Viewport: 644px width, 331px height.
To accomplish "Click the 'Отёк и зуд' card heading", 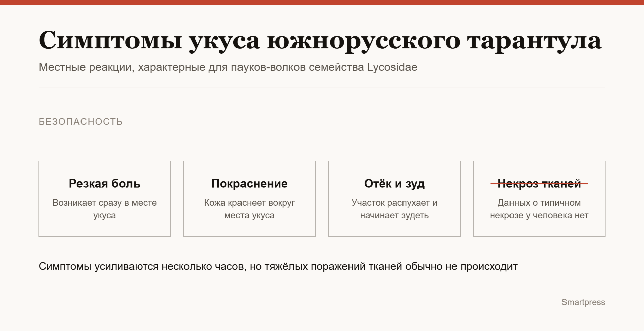I will (394, 184).
